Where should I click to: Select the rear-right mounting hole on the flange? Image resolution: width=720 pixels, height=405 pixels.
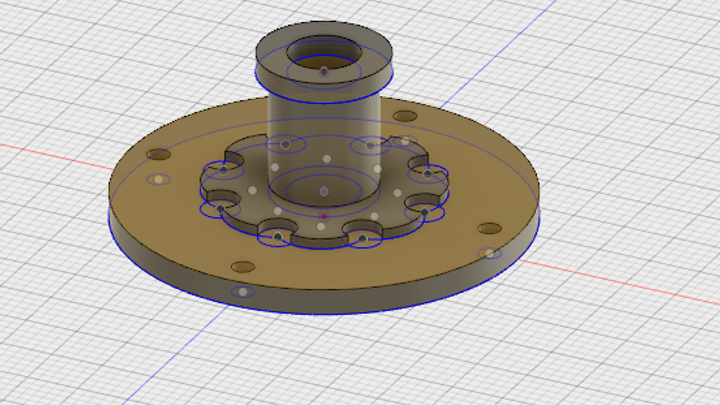[x=405, y=116]
